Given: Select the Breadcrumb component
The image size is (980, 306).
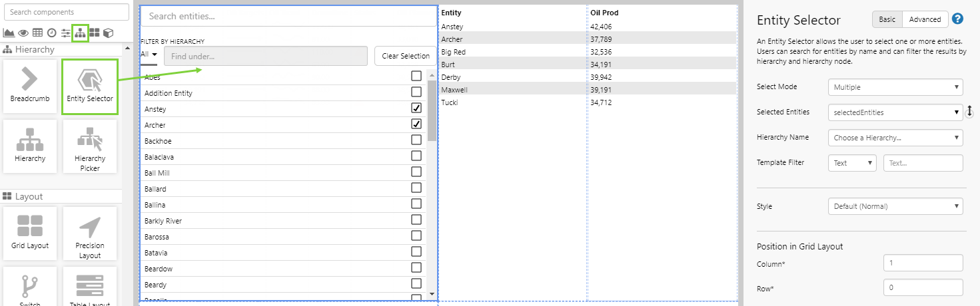Looking at the screenshot, I should [x=30, y=86].
